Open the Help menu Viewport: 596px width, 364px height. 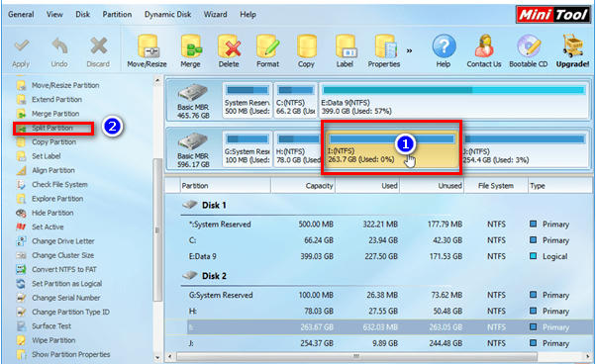(248, 15)
